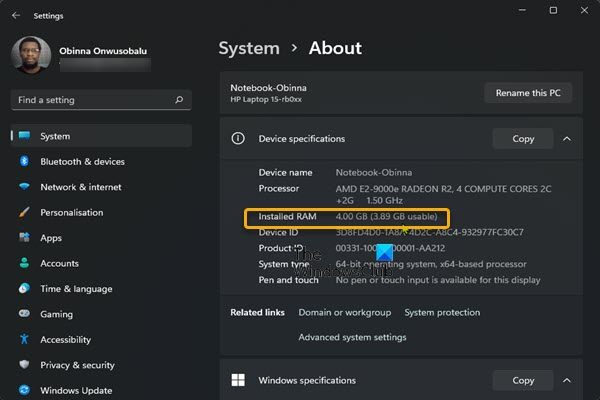This screenshot has width=600, height=400.
Task: Click the Personalisation paintbrush icon
Action: click(x=24, y=212)
